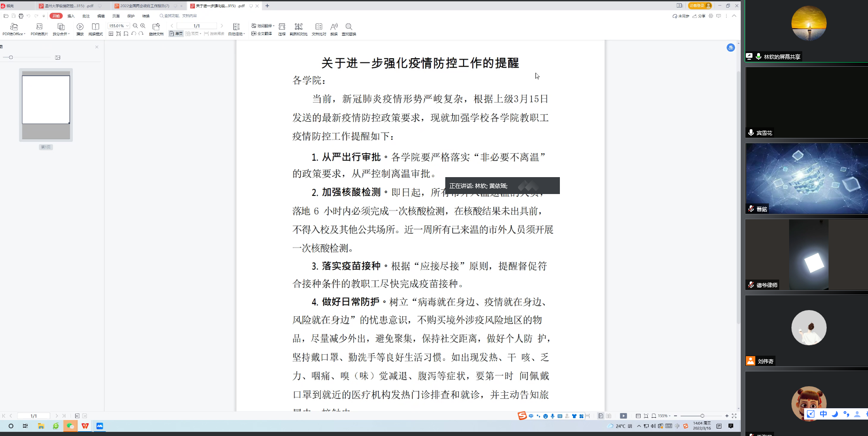Image resolution: width=868 pixels, height=436 pixels.
Task: Toggle 连续阅读 continuous reading mode
Action: pyautogui.click(x=214, y=34)
